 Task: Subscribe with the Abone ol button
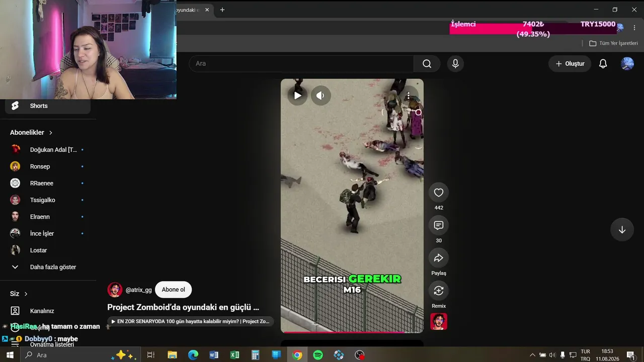[x=174, y=290]
